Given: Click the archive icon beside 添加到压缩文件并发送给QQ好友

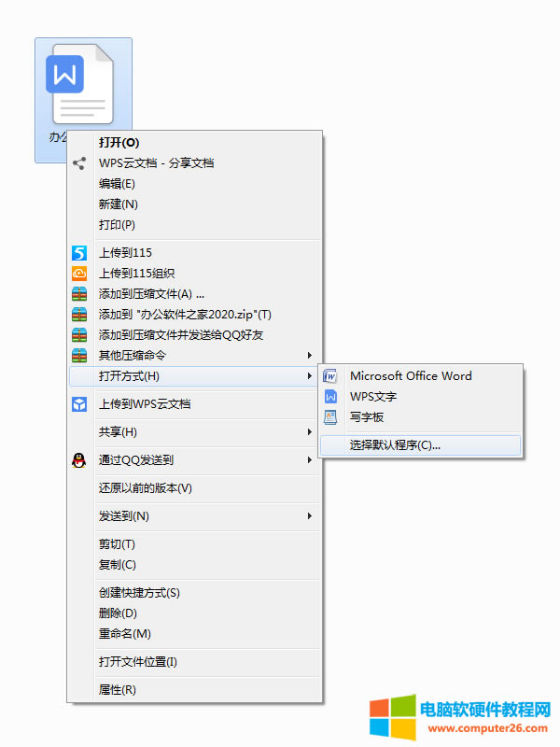Looking at the screenshot, I should (79, 335).
